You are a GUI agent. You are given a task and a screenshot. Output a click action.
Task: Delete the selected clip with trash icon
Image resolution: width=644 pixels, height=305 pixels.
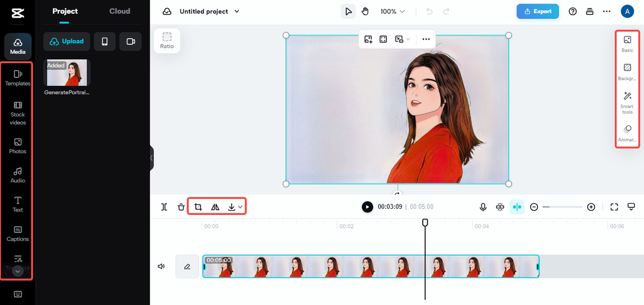click(181, 207)
